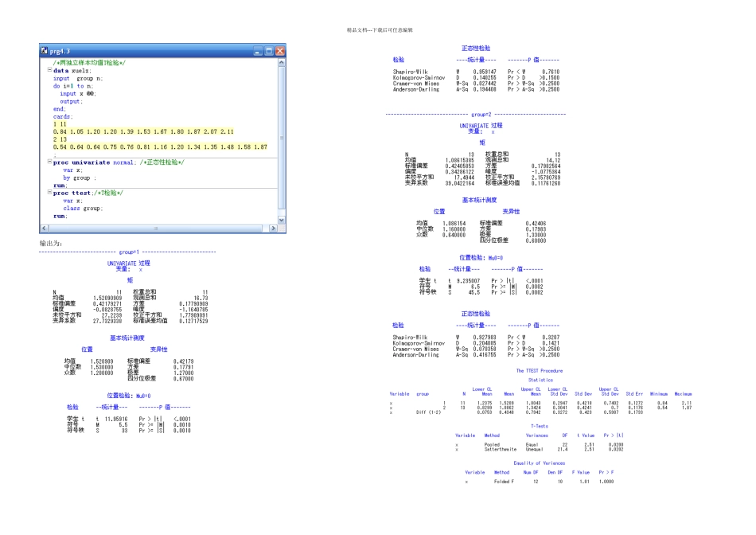Image resolution: width=756 pixels, height=535 pixels.
Task: Click the 'input x @@;' code line
Action: click(78, 94)
